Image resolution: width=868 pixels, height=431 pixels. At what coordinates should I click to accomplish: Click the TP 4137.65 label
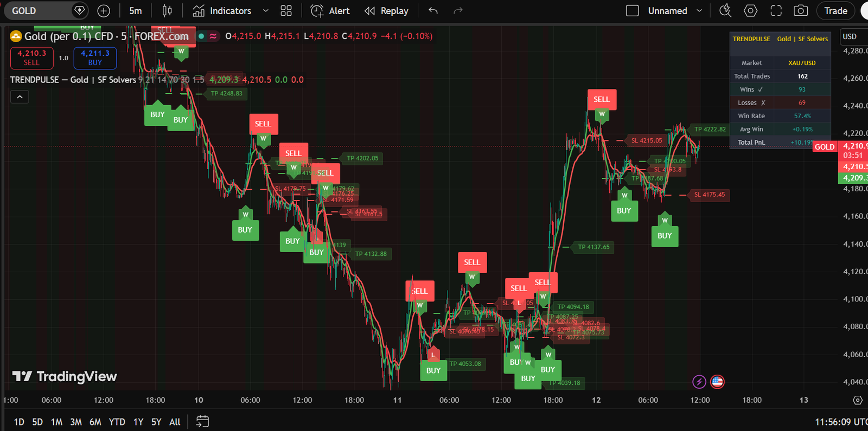pyautogui.click(x=593, y=247)
